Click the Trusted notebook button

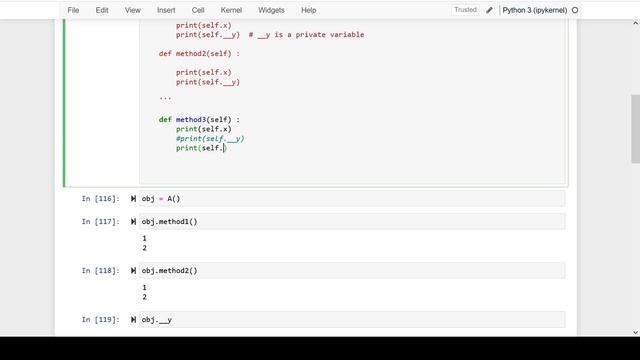pyautogui.click(x=465, y=10)
